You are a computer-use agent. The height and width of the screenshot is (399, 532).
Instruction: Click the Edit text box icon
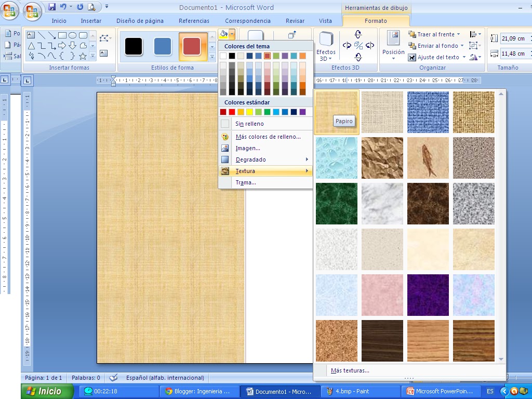point(104,54)
